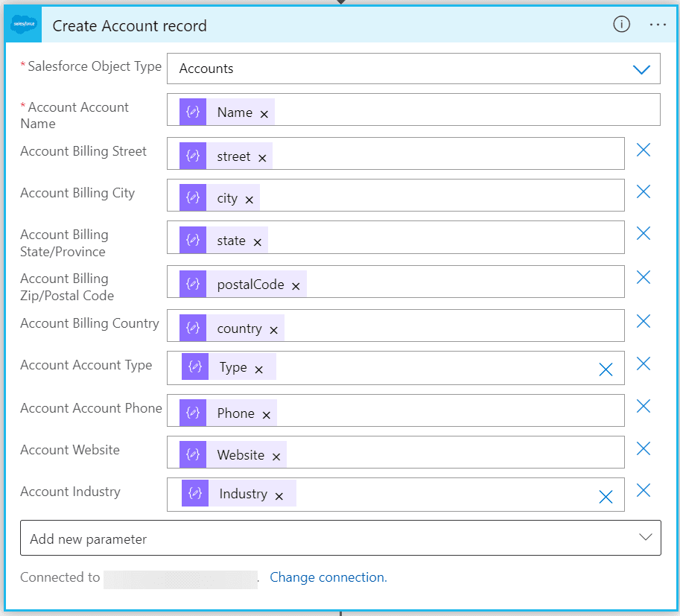
Task: Delete the Account Website parameter row
Action: [644, 448]
